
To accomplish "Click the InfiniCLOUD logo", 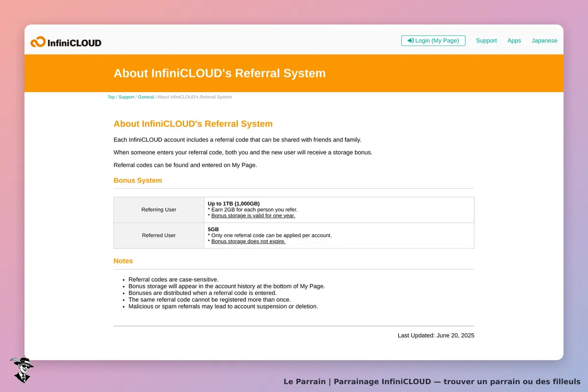I will click(66, 42).
